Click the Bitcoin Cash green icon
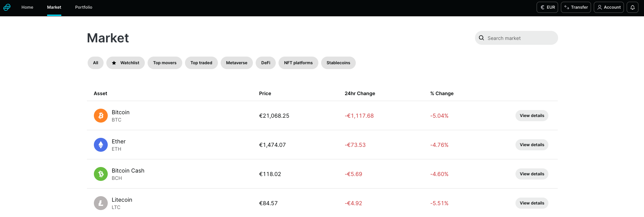 (101, 174)
